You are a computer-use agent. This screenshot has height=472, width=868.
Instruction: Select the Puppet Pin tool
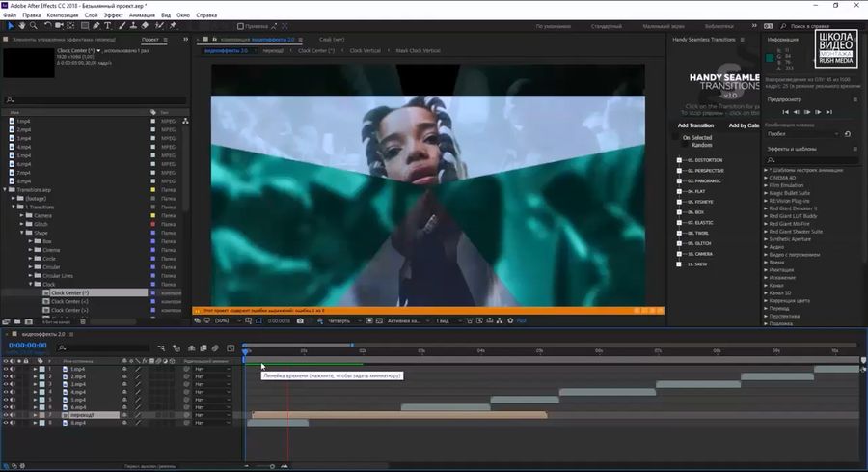click(173, 25)
